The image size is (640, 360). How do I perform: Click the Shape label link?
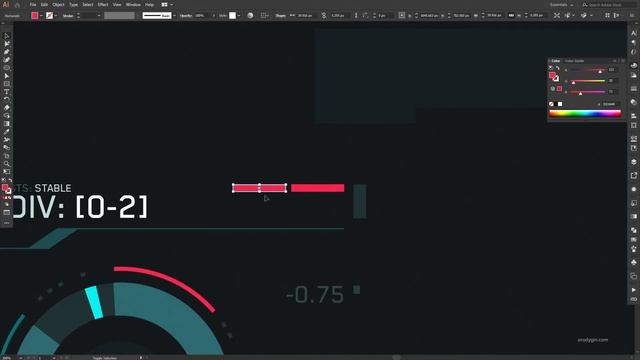[280, 16]
